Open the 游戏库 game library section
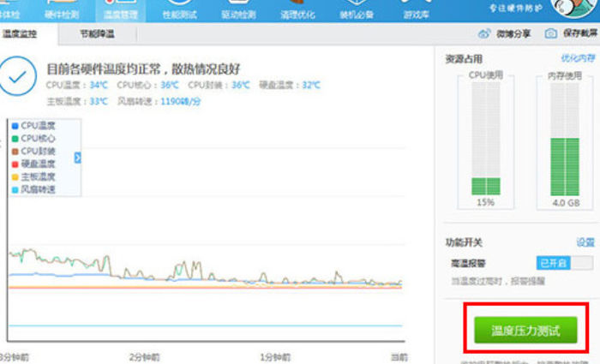This screenshot has height=364, width=600. coord(416,10)
